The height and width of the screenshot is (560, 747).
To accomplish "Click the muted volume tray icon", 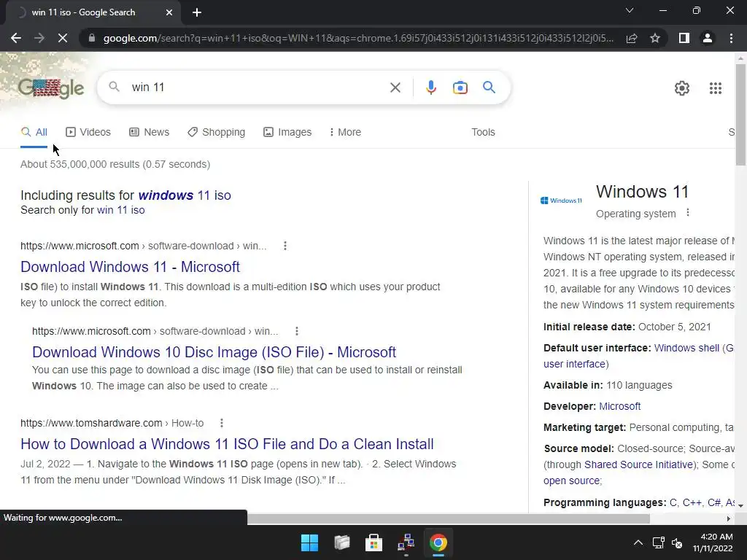I will [x=677, y=542].
